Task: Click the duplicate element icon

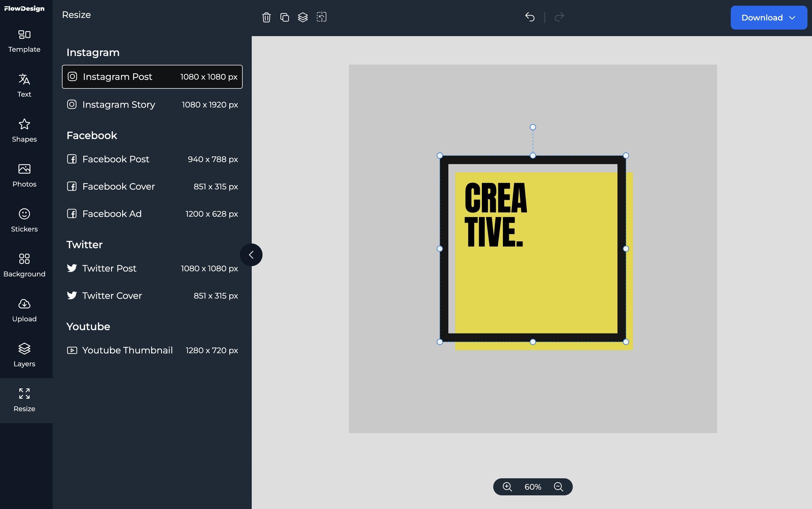Action: click(284, 17)
